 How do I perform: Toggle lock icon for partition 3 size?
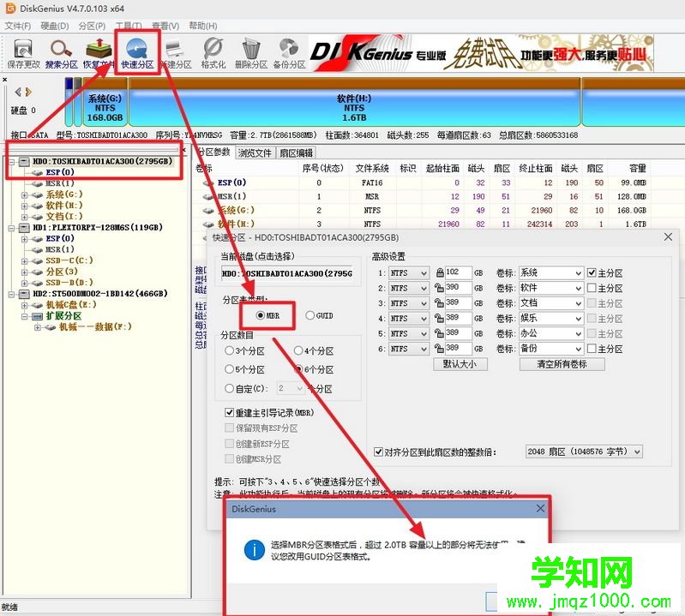click(439, 303)
